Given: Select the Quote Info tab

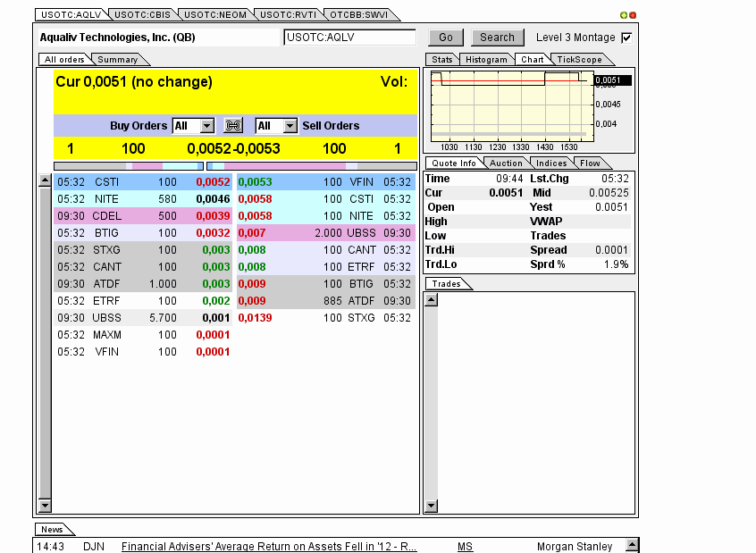Looking at the screenshot, I should tap(454, 163).
